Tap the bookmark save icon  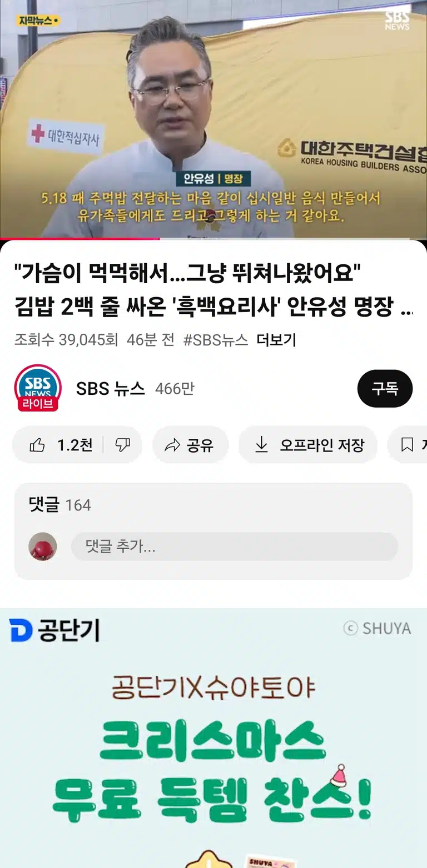point(407,445)
